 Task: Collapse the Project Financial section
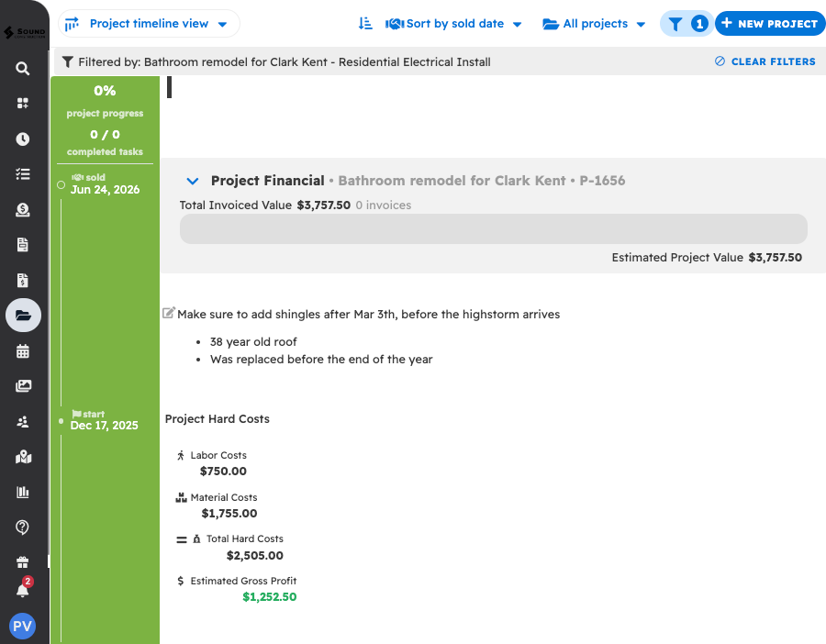(192, 182)
